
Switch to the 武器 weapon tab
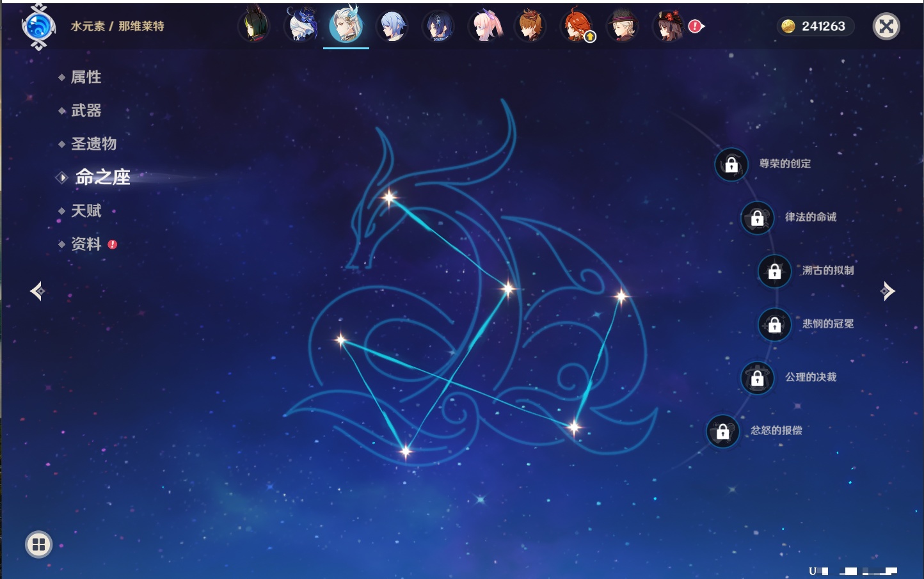[86, 111]
